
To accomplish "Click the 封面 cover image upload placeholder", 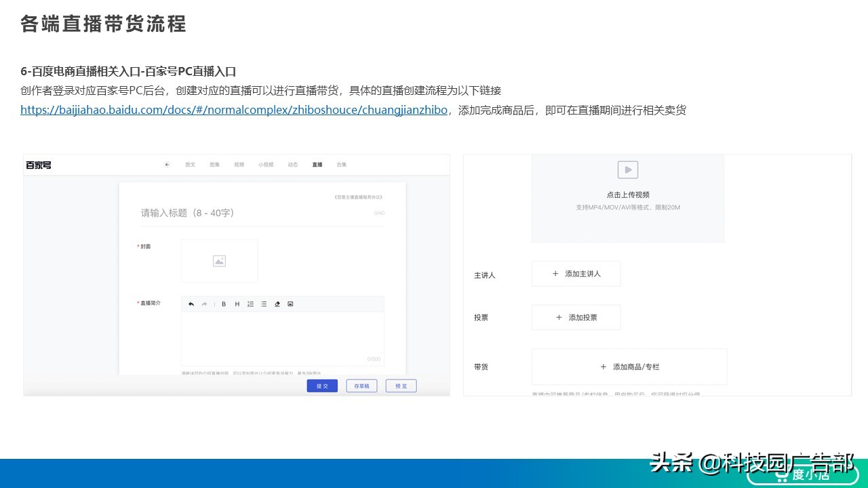I will tap(219, 261).
